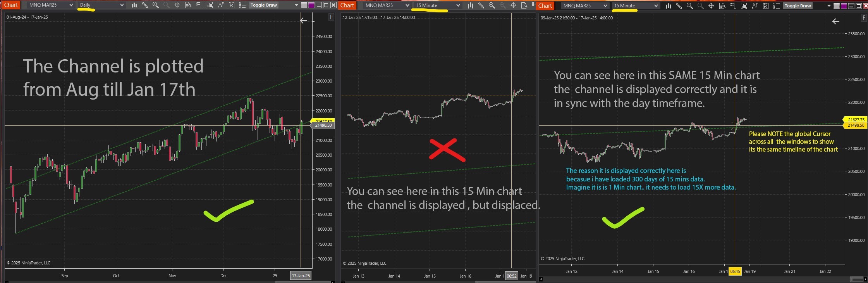Viewport: 868px width, 283px height.
Task: Expand toolbar overflow arrow in right chart window
Action: tap(830, 6)
